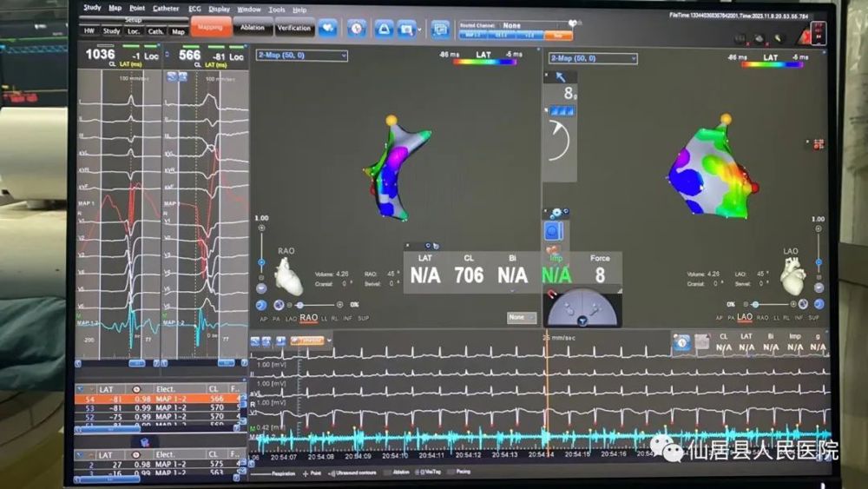Click the blue catheter selection icon
Viewport: 868px width, 489px height.
point(554,231)
